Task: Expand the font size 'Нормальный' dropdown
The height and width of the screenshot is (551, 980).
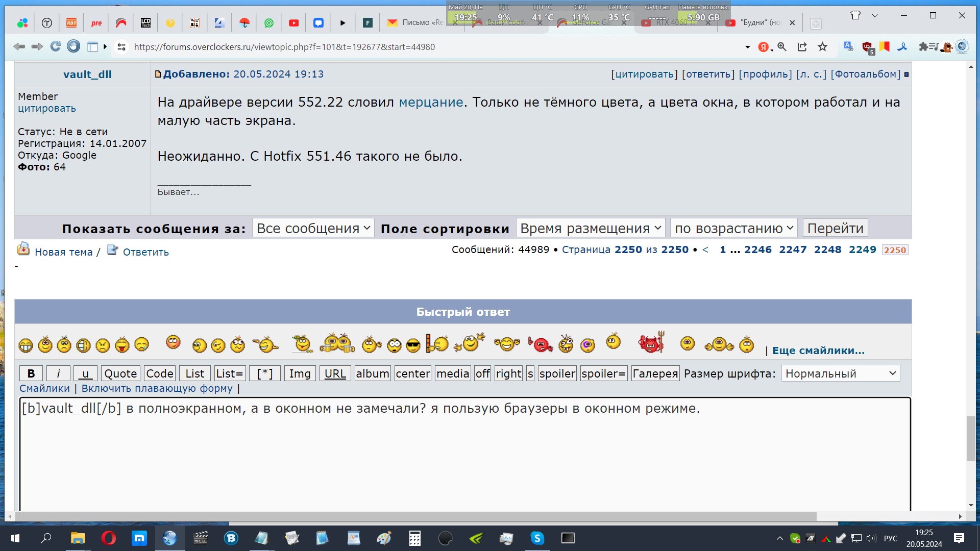Action: [x=840, y=373]
